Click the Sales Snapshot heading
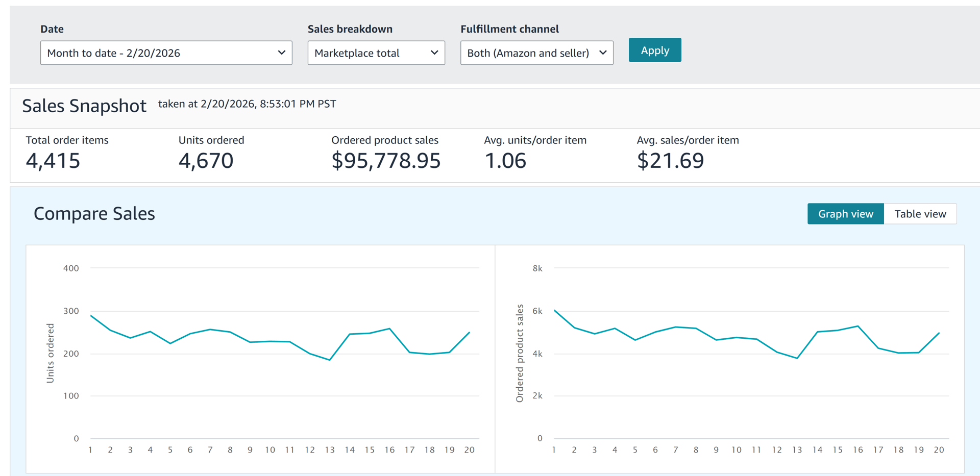Screen dimensions: 980x476 point(84,106)
